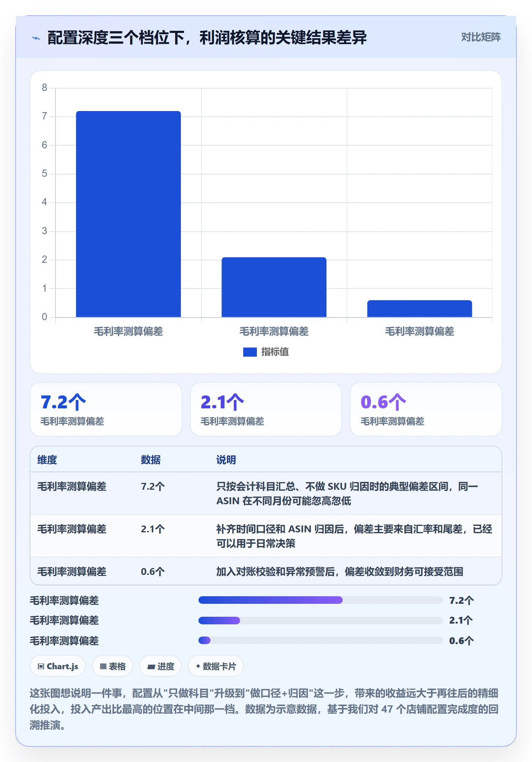Click the 7.2个 cell in the table
Image resolution: width=532 pixels, height=762 pixels.
[153, 487]
